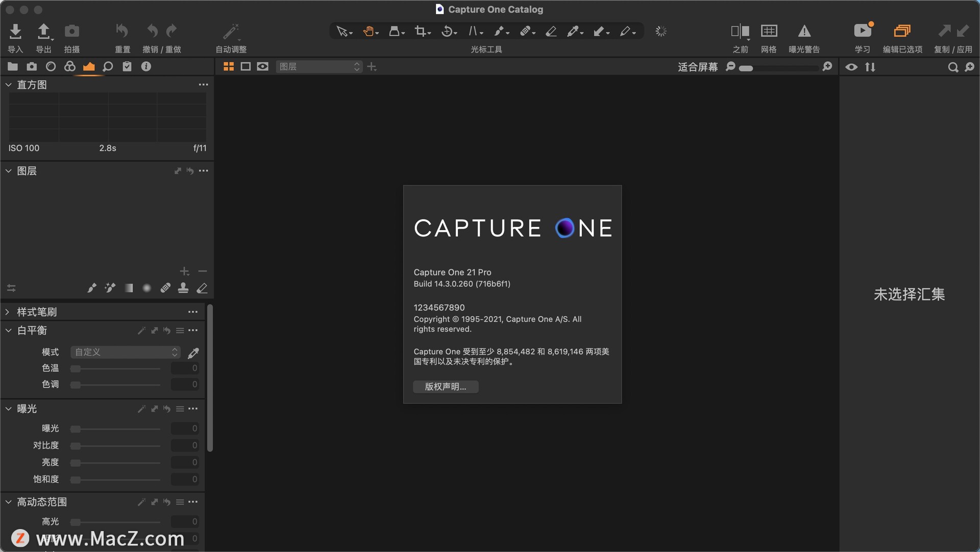Screen dimensions: 980x552
Task: Click the Learn (学习) video icon
Action: [x=863, y=31]
